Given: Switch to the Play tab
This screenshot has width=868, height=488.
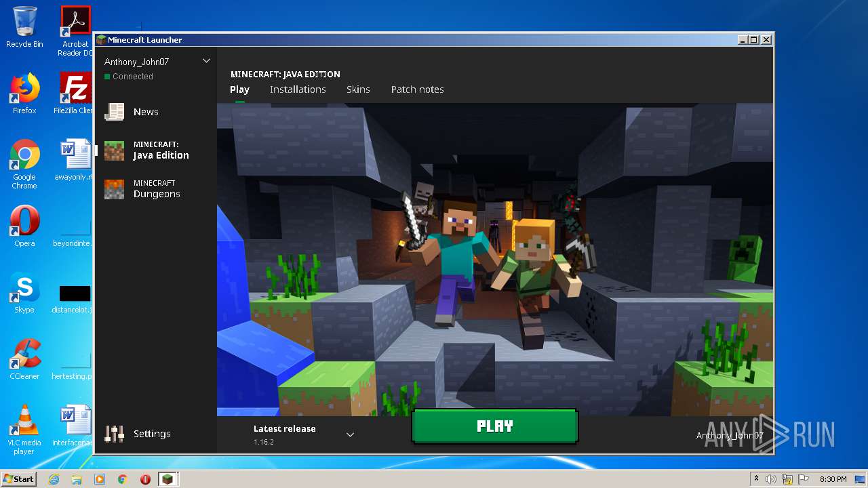Looking at the screenshot, I should point(239,89).
